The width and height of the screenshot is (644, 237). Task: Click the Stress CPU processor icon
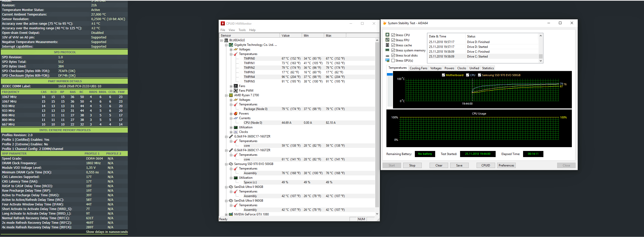click(387, 35)
